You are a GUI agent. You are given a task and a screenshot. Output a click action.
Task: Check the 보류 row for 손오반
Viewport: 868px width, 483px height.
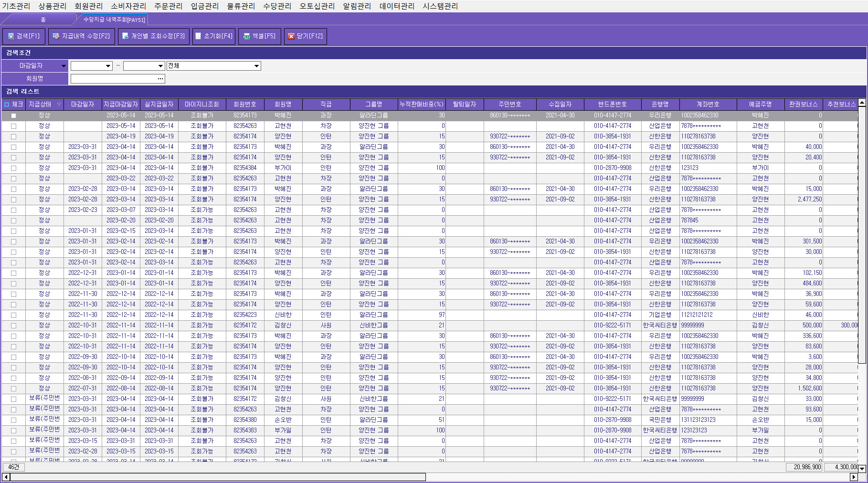tap(13, 420)
